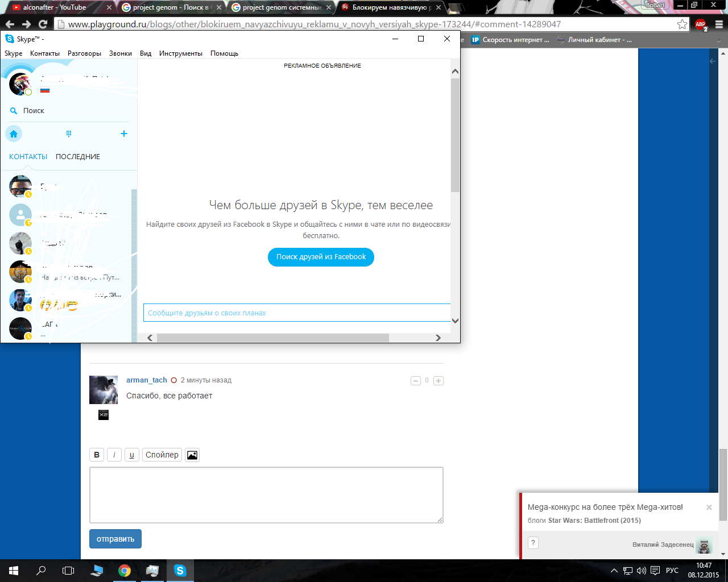The width and height of the screenshot is (728, 582).
Task: Click the add contact plus icon in Skype
Action: click(x=124, y=134)
